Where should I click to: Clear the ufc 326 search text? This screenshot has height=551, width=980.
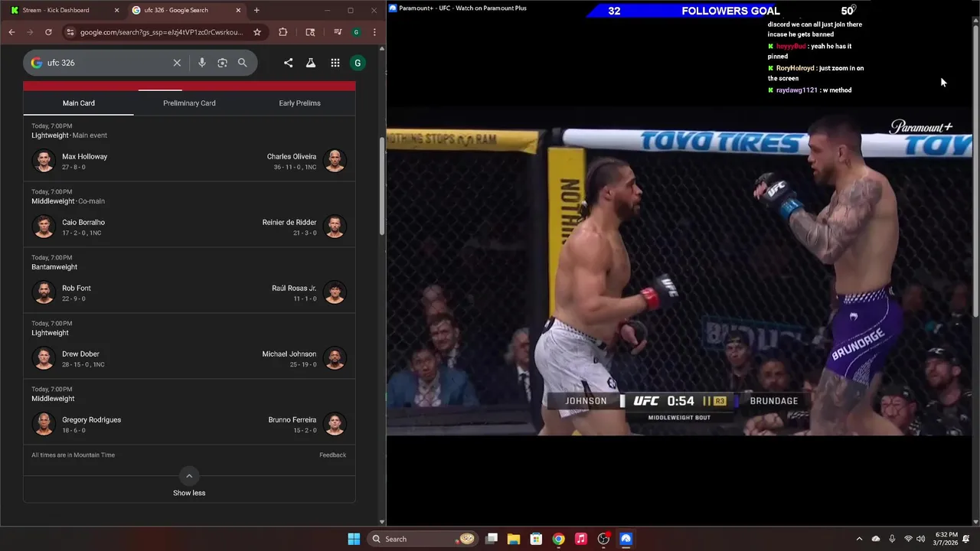pyautogui.click(x=177, y=63)
